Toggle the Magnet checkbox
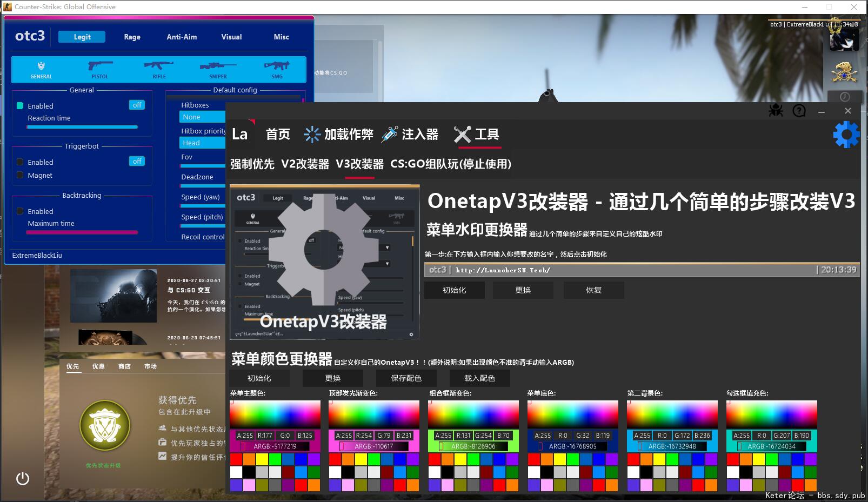This screenshot has height=502, width=868. [20, 175]
